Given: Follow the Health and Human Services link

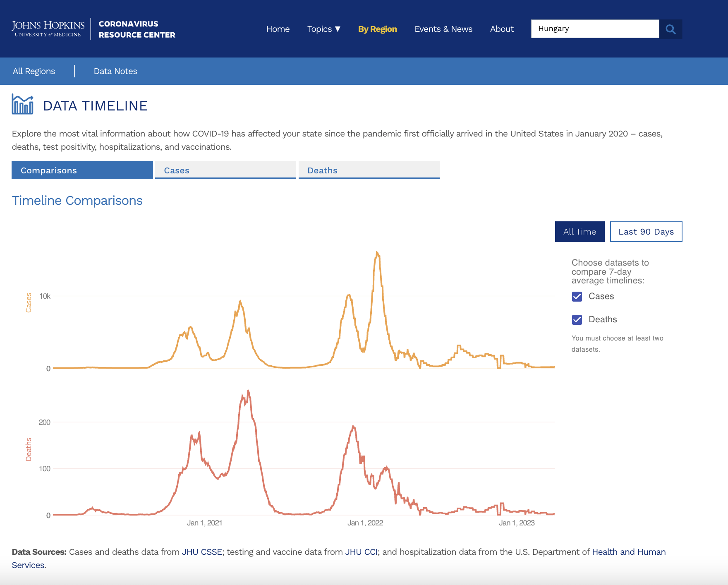Looking at the screenshot, I should tap(628, 552).
